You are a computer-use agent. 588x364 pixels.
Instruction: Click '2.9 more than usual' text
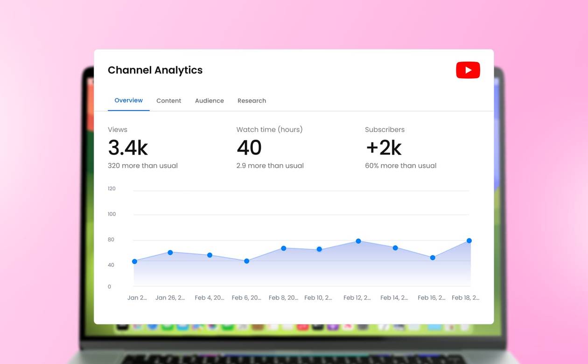[x=270, y=166]
